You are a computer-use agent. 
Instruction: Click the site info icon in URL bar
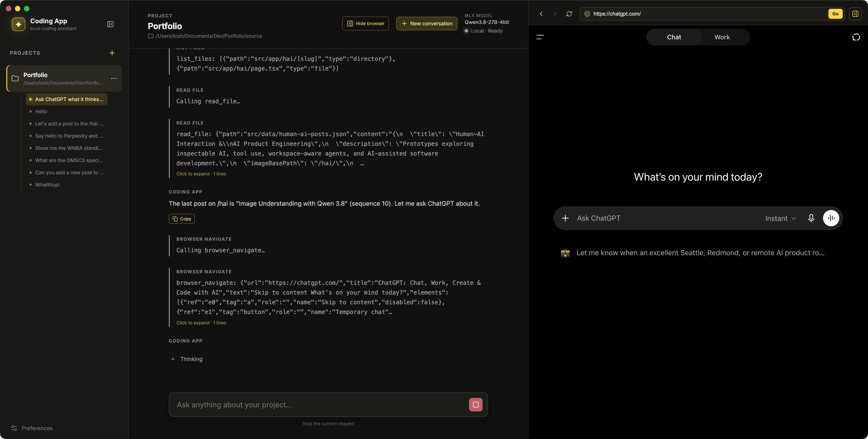[x=587, y=14]
